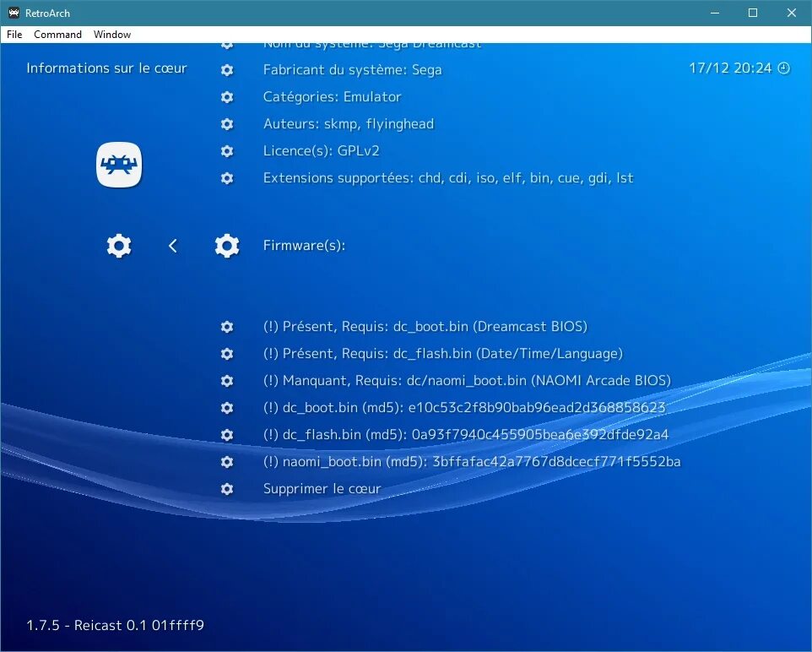Click gear icon beside naomi_boot.bin md5 row
The image size is (812, 652).
point(227,461)
